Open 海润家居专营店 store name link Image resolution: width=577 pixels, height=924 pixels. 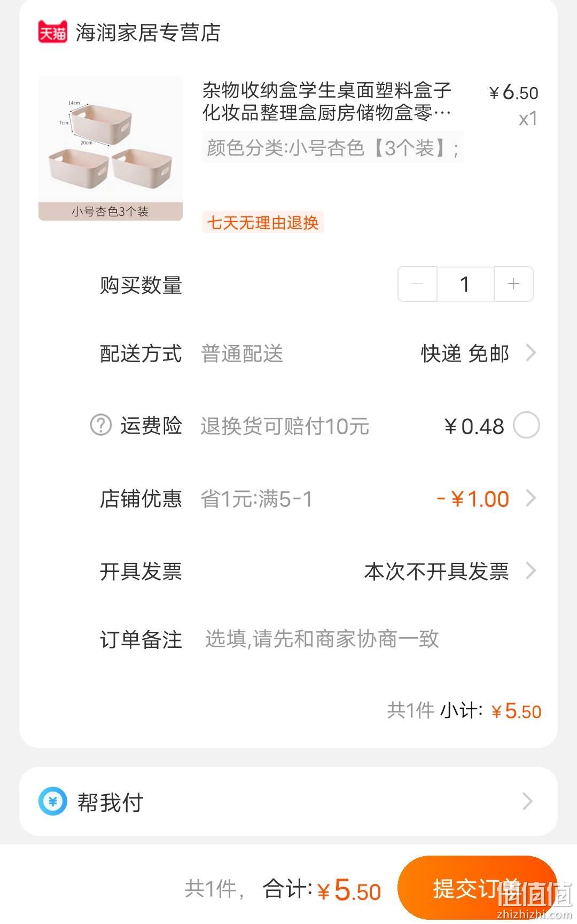click(x=148, y=33)
